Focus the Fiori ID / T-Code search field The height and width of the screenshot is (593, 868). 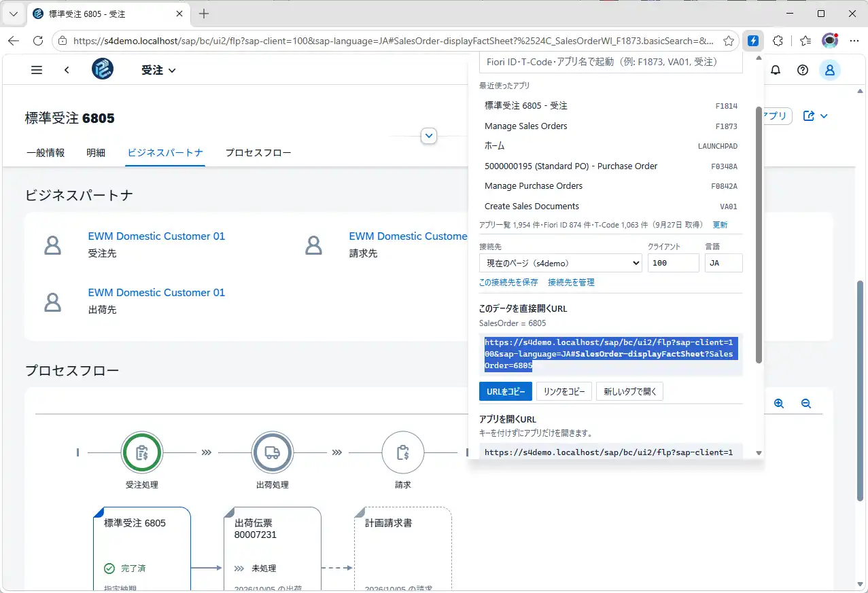click(611, 62)
